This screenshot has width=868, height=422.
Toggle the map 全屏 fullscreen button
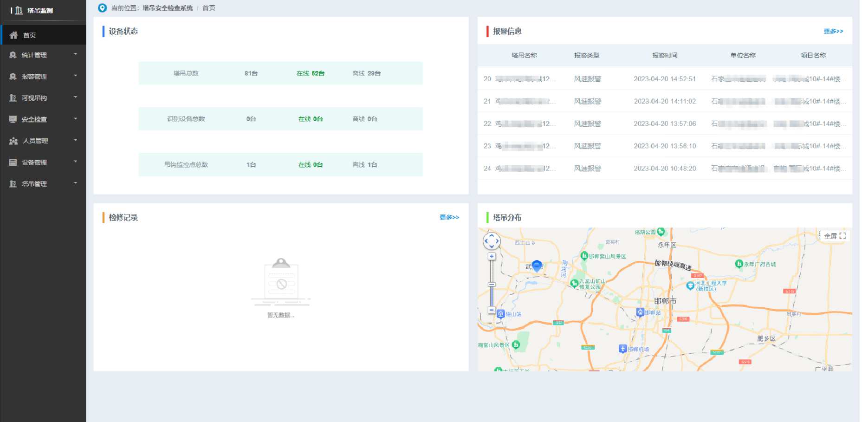tap(835, 236)
